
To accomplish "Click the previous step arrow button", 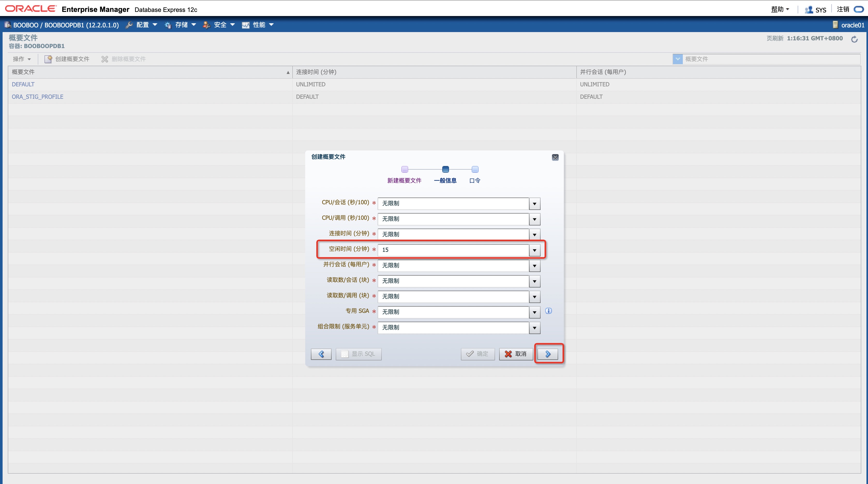I will pos(321,354).
